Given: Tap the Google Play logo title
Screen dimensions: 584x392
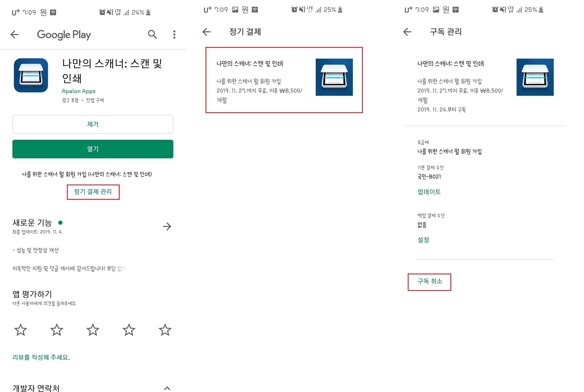Looking at the screenshot, I should click(64, 35).
